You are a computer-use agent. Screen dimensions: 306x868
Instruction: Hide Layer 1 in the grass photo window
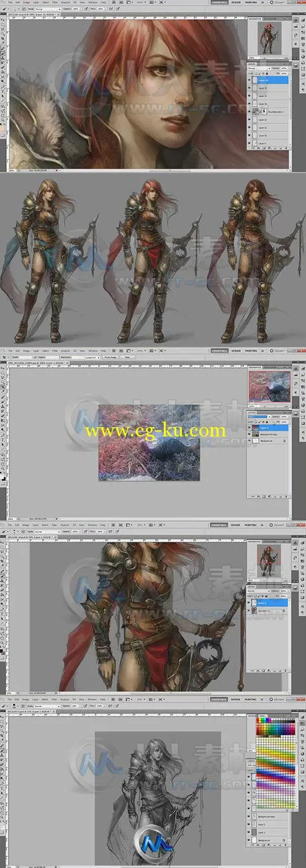(249, 428)
